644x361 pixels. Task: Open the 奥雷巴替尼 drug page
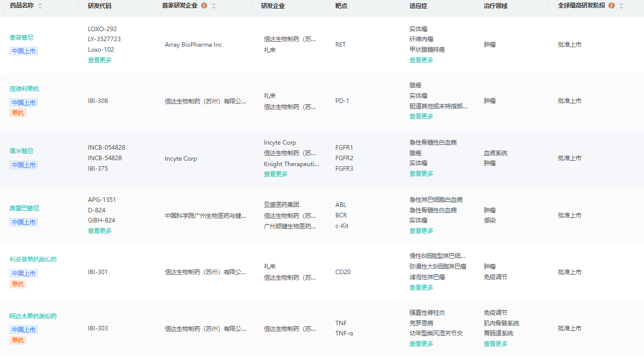(24, 208)
